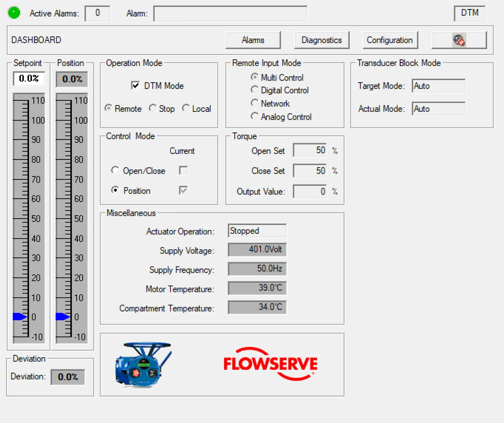Select Open/Close control mode

(115, 170)
